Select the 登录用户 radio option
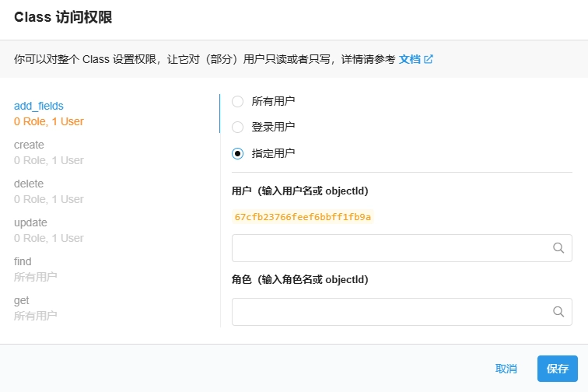Viewport: 588px width, 392px height. coord(238,127)
